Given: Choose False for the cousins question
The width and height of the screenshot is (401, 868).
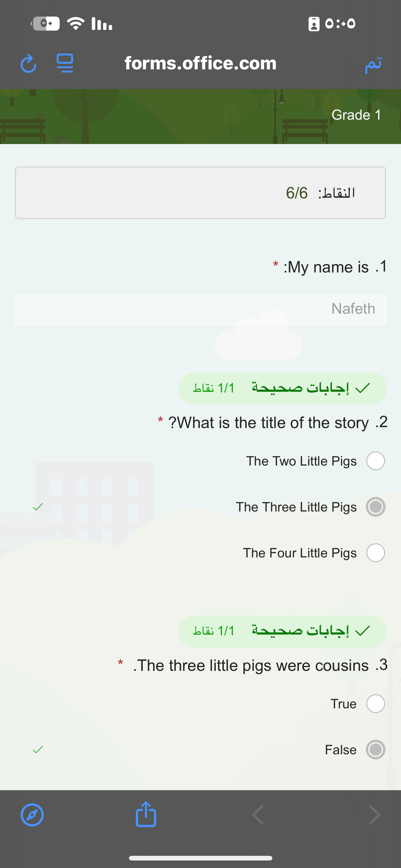Looking at the screenshot, I should (x=375, y=750).
